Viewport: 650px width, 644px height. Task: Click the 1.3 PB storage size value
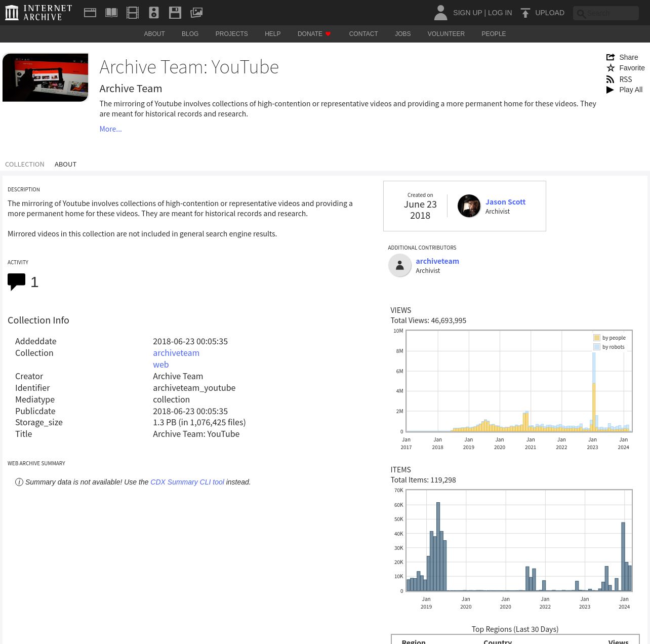[x=199, y=422]
